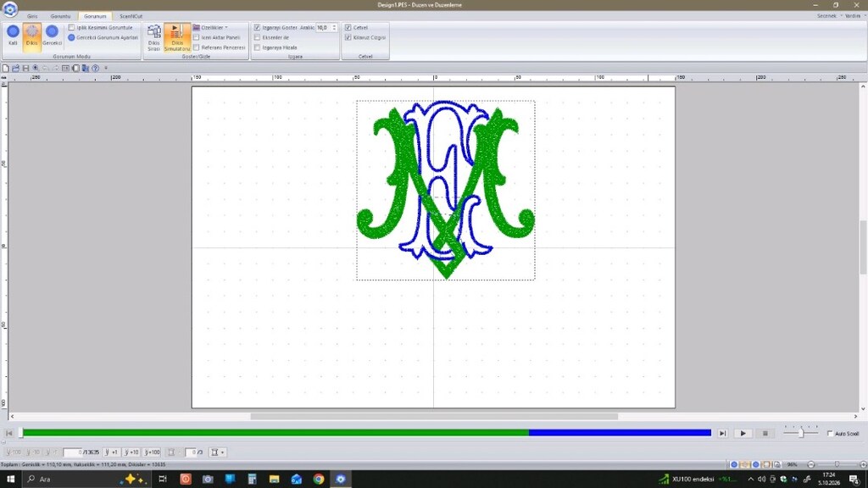Toggle İçeri Aktar Paneli checkbox

(196, 37)
